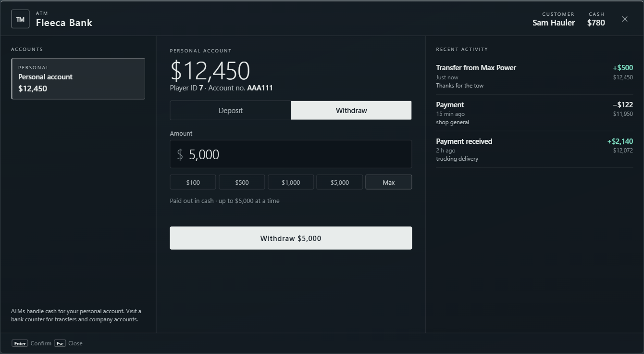Click the +$500 transfer amount

pos(623,68)
